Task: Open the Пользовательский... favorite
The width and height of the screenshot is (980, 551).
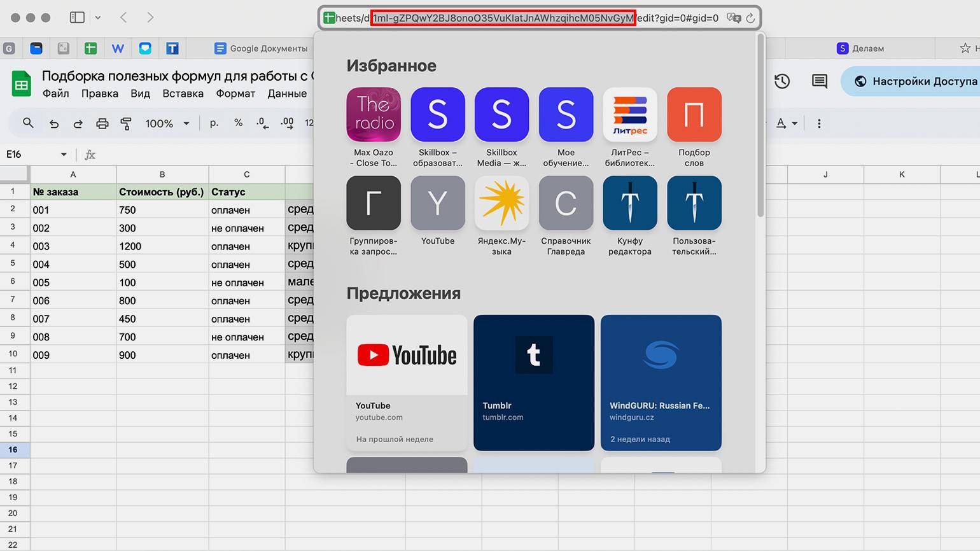Action: pyautogui.click(x=694, y=216)
